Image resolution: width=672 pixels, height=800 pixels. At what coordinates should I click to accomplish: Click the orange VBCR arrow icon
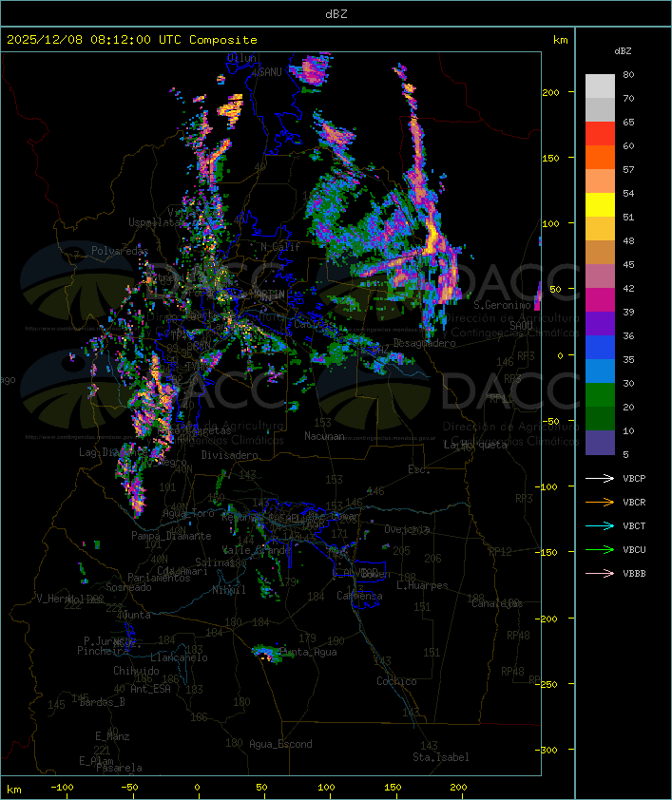(x=600, y=502)
